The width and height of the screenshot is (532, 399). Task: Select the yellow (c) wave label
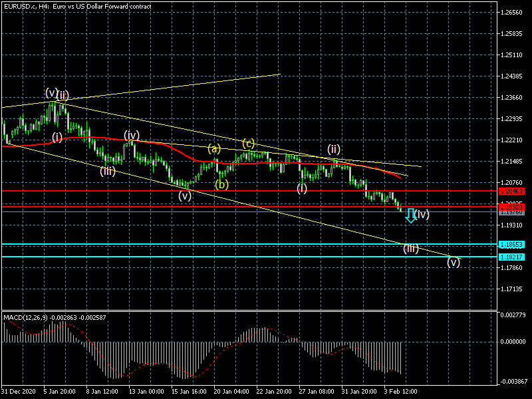click(248, 143)
